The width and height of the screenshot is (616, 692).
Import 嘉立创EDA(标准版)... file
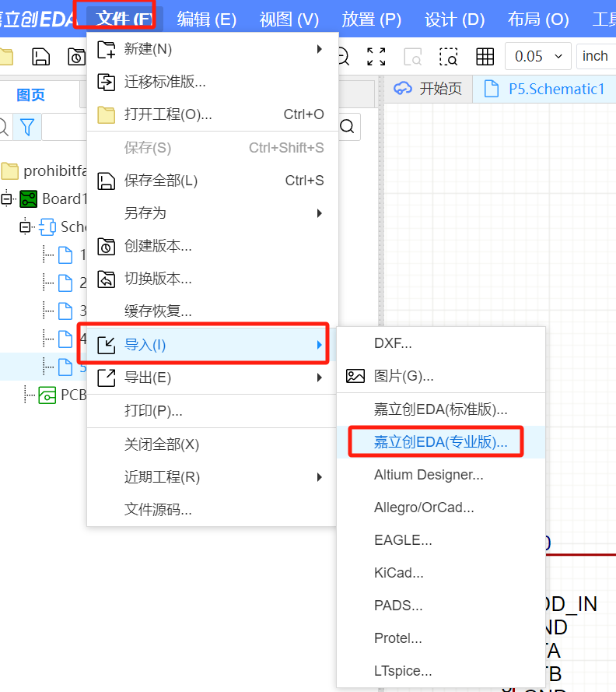[x=441, y=409]
